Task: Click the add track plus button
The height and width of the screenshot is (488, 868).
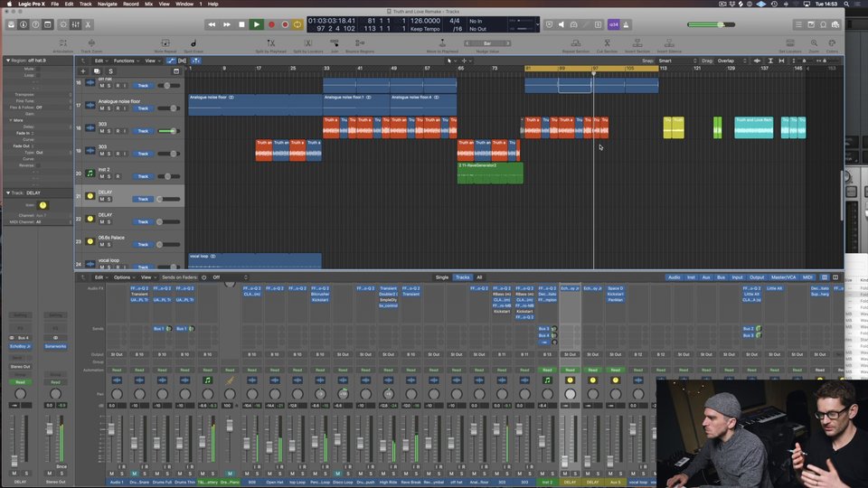Action: tap(83, 70)
